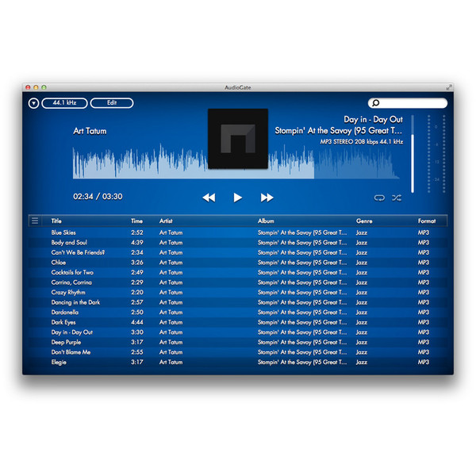The image size is (476, 476).
Task: Click the MP3 STEREO 208 kbps info line
Action: pos(362,142)
